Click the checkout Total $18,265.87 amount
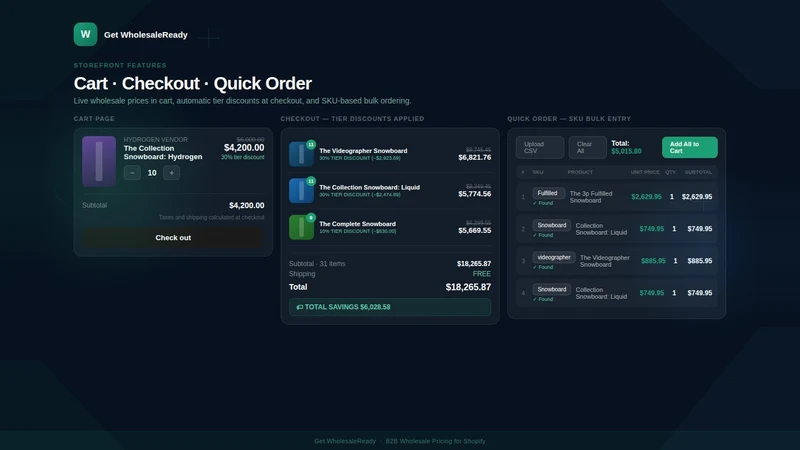Viewport: 800px width, 450px height. (468, 287)
